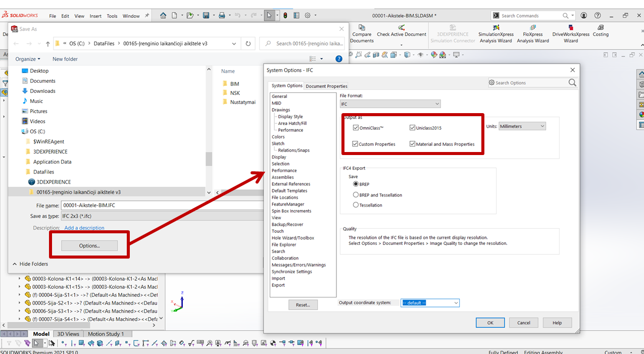Expand 00003-Kolona-K1<14> tree node
The image size is (644, 354).
(x=20, y=278)
